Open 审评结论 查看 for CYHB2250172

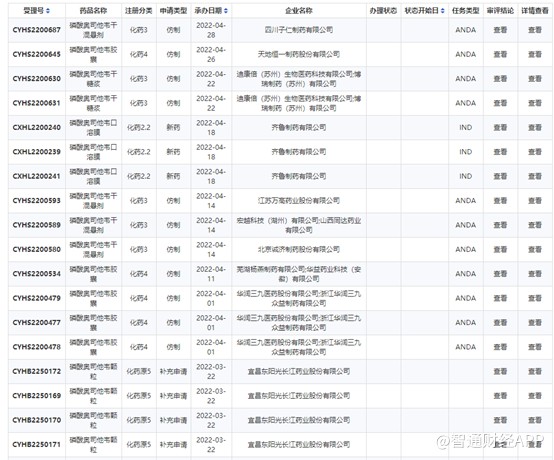coord(500,371)
